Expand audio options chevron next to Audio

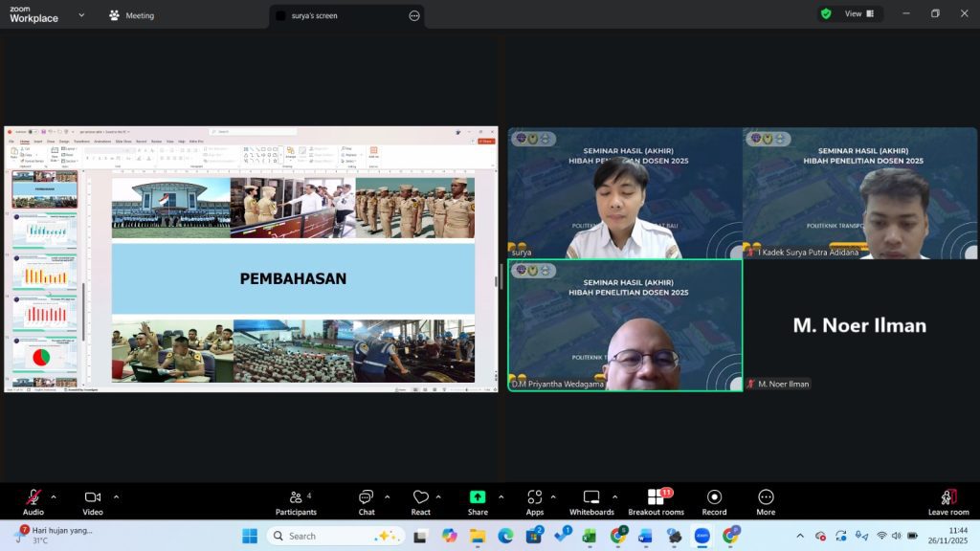pyautogui.click(x=54, y=496)
